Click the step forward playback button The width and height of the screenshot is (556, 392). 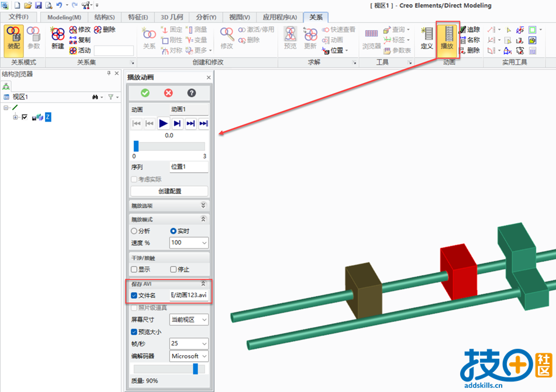coord(177,123)
